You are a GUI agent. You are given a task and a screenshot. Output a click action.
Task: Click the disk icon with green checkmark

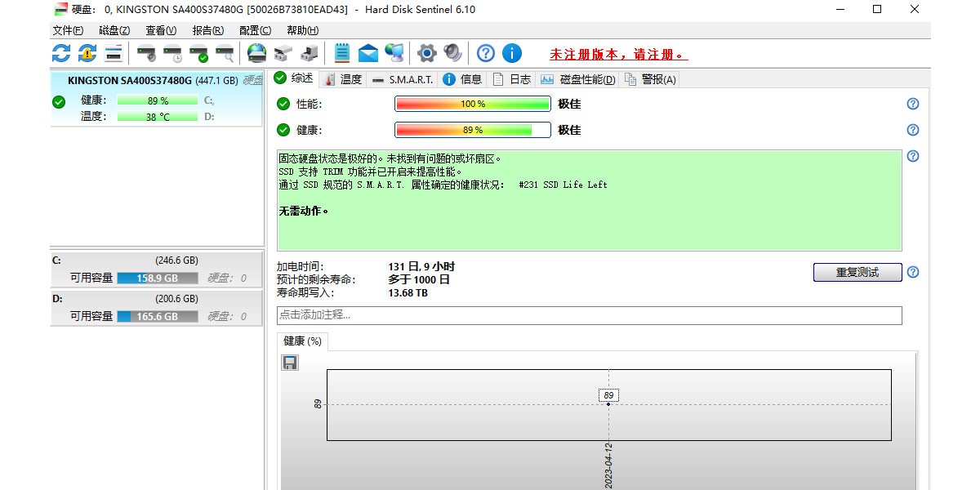(x=199, y=54)
